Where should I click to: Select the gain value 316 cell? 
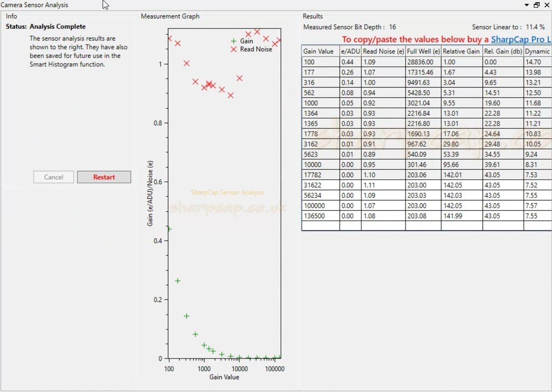click(321, 82)
